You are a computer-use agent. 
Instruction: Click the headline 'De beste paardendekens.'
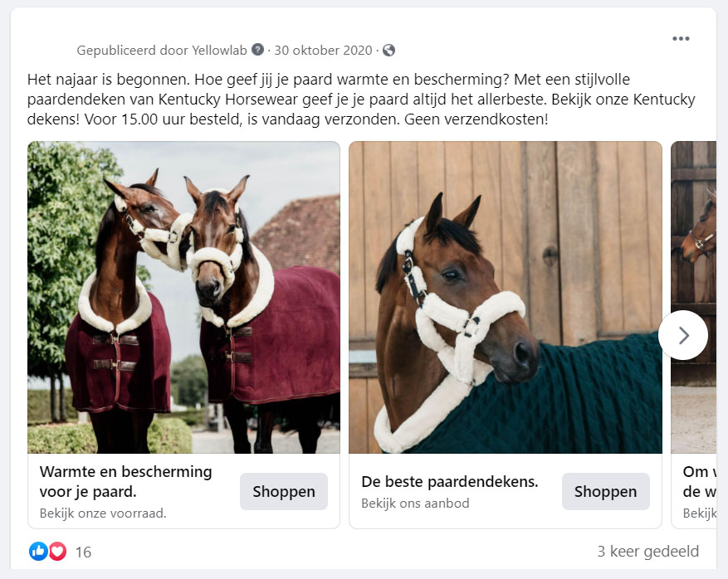[449, 482]
